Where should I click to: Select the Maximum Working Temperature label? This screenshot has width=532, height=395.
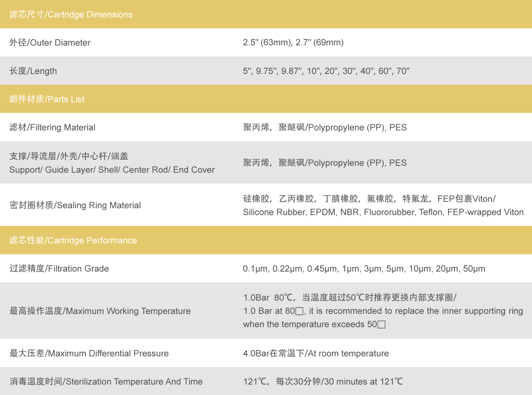point(100,311)
